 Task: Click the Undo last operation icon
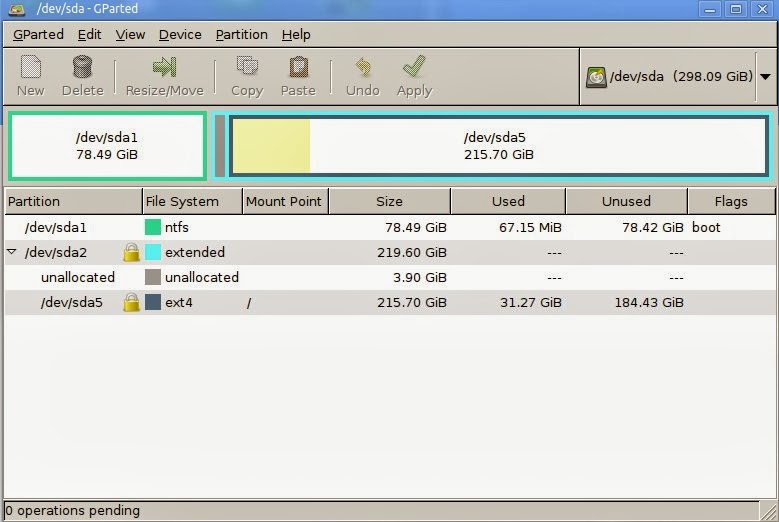[x=363, y=67]
